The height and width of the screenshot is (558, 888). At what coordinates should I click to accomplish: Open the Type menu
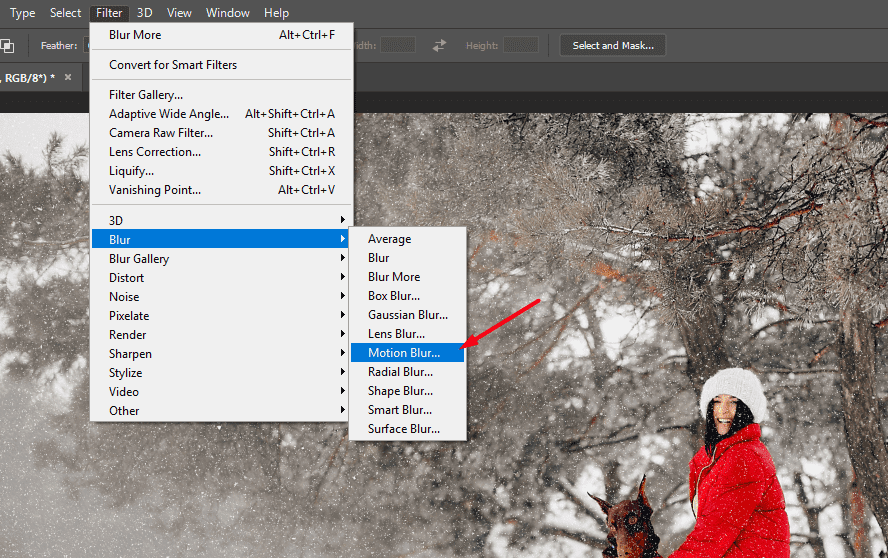click(22, 12)
